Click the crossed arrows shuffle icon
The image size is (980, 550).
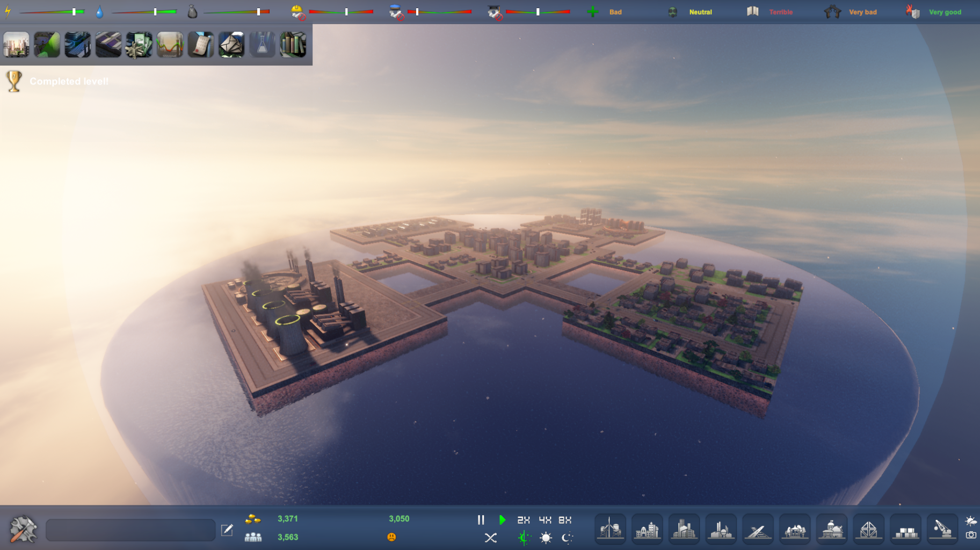click(x=491, y=538)
